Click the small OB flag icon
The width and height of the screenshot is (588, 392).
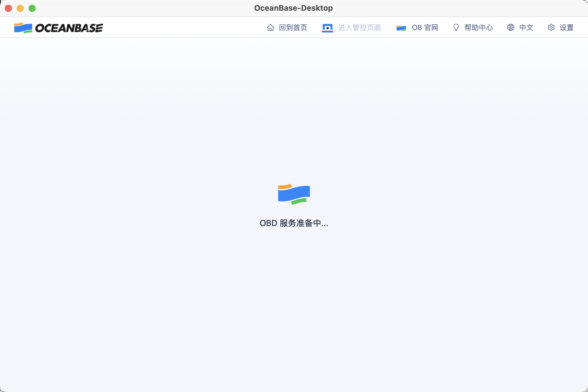point(401,28)
